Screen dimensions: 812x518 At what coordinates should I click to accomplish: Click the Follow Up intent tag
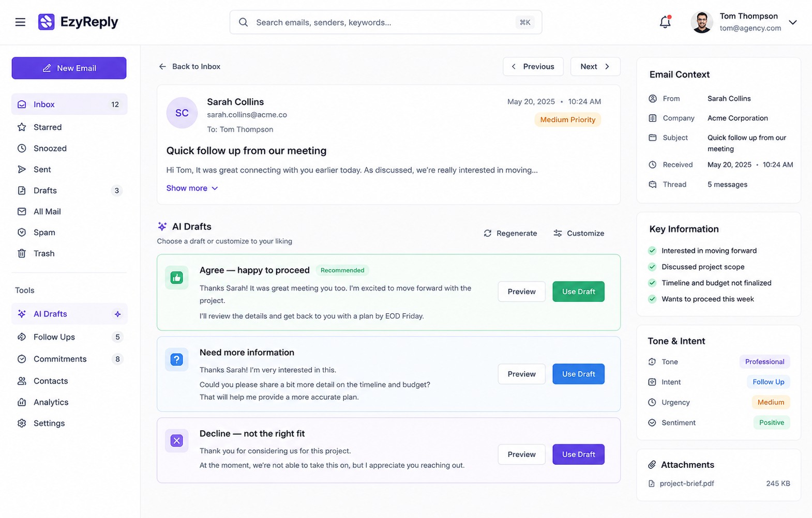tap(768, 382)
